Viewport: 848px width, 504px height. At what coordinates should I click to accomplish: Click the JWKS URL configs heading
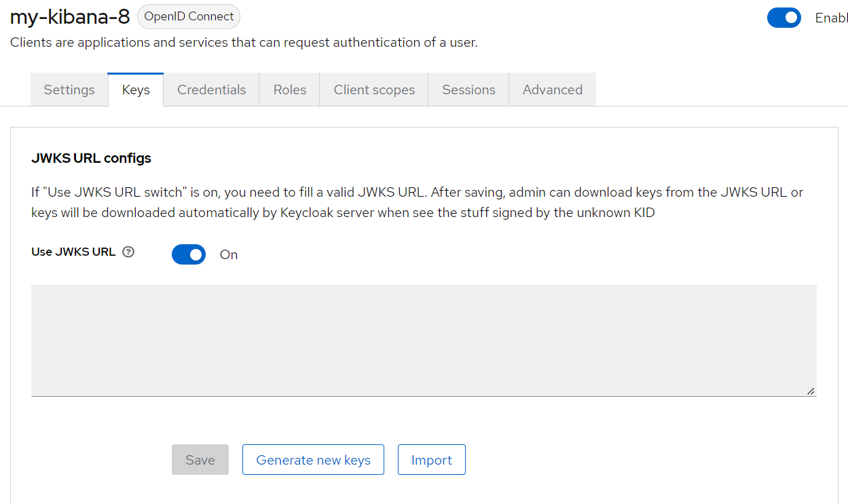point(91,159)
